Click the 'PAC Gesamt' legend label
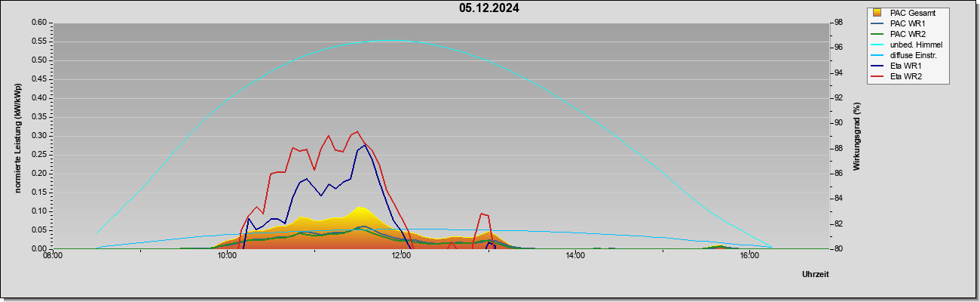 coord(912,13)
